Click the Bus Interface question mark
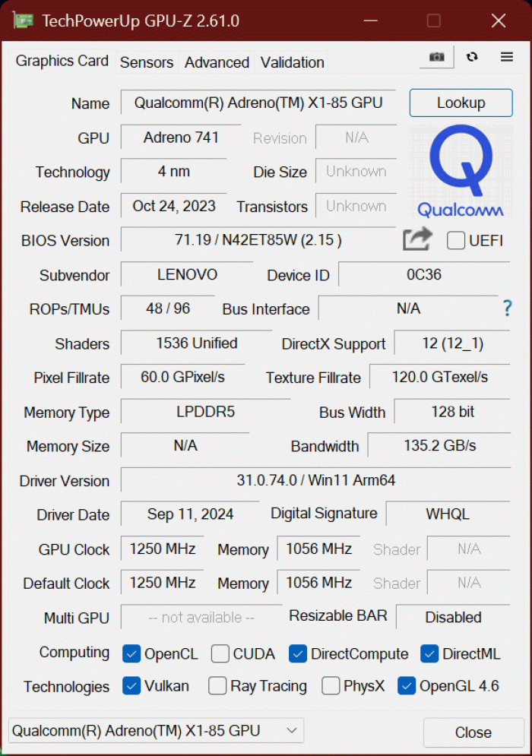 (507, 308)
